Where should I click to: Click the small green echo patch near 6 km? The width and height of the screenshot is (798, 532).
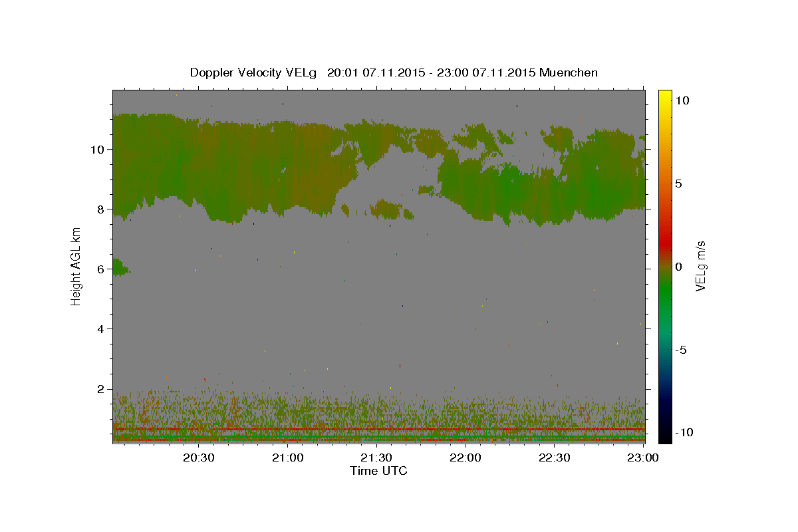tap(120, 267)
